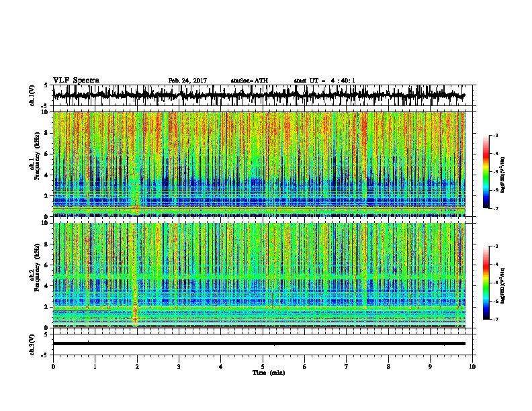Click the "-5" label on lower colorbar
Screen dimensions: 532x411
pyautogui.click(x=496, y=283)
